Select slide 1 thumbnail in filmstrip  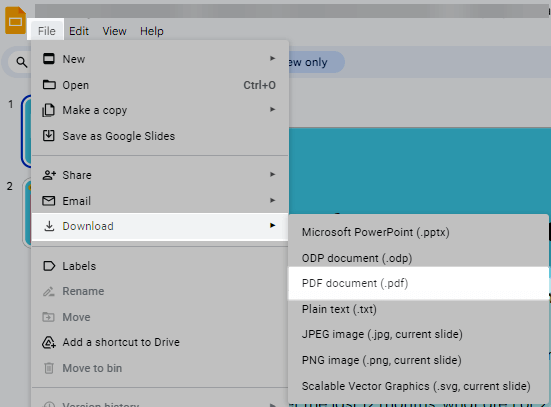26,131
